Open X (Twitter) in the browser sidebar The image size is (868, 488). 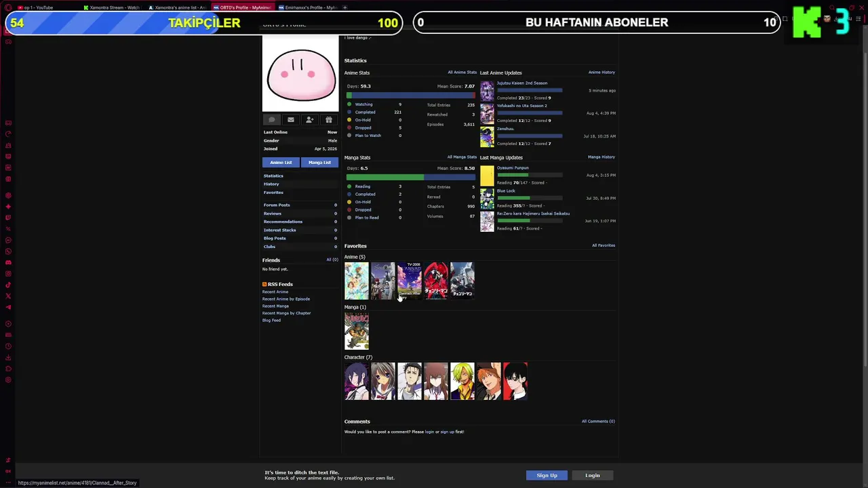(8, 296)
